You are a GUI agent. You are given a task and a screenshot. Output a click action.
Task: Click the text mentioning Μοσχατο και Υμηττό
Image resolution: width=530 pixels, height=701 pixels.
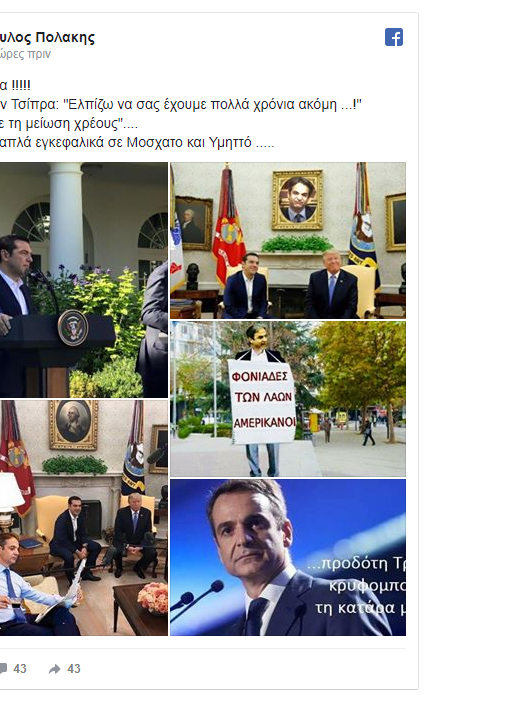(137, 143)
